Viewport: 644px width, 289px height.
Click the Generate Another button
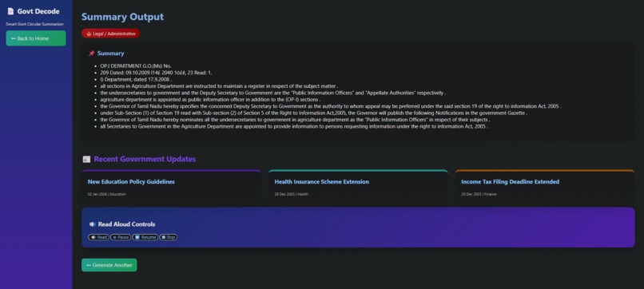pyautogui.click(x=109, y=265)
